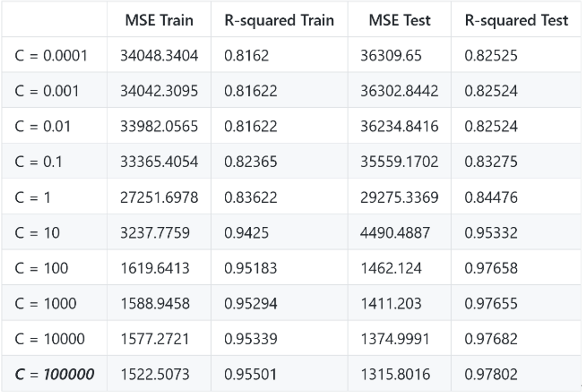Click the MSE Train value 27251.6978
This screenshot has height=392, width=582.
[x=159, y=197]
